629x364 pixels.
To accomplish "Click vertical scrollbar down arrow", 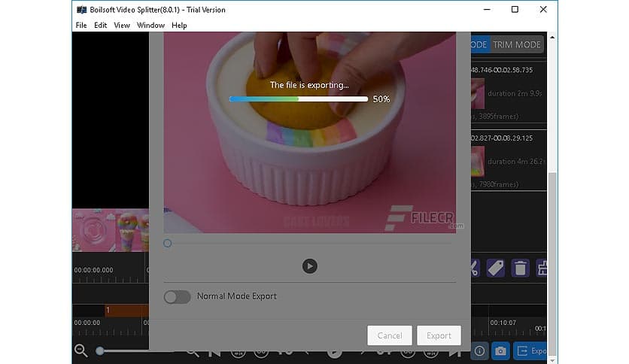I will tap(552, 359).
